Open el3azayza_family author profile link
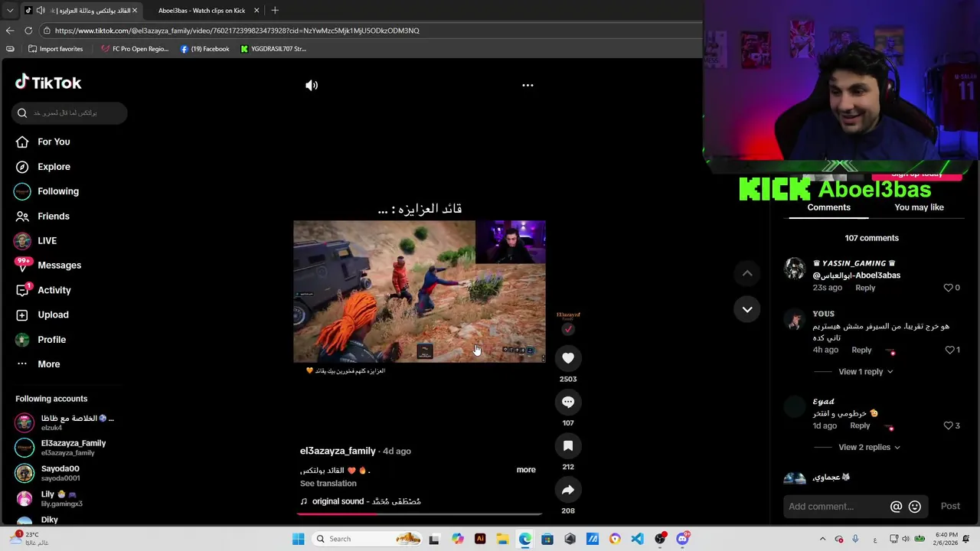Image resolution: width=980 pixels, height=551 pixels. click(338, 451)
